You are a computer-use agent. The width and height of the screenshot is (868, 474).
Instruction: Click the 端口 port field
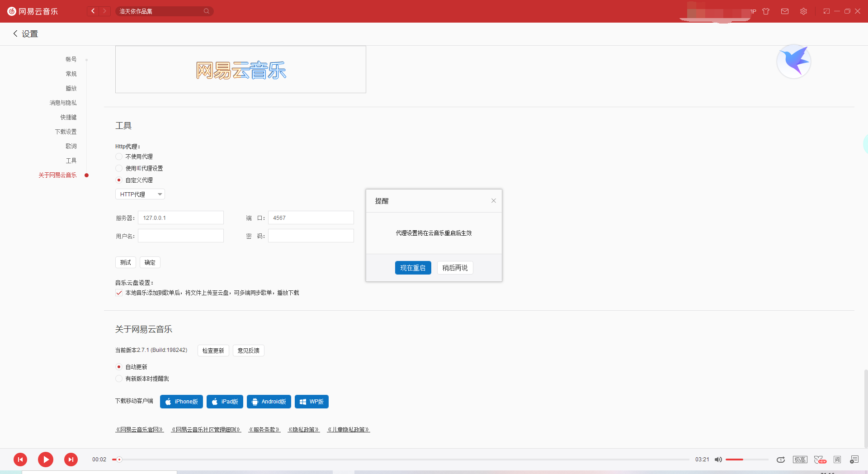point(311,218)
